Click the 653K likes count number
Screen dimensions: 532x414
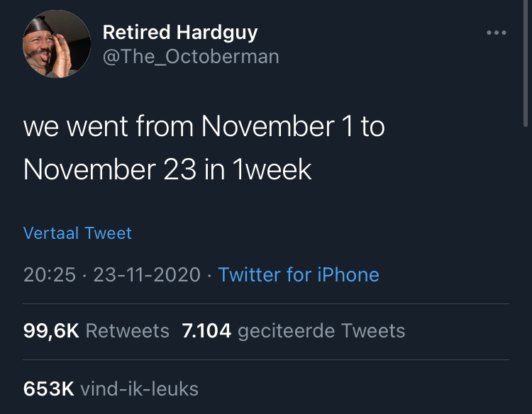coord(48,388)
